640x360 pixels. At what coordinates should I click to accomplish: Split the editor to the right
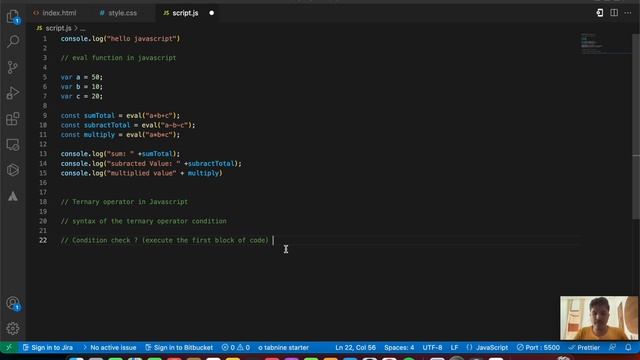[614, 13]
